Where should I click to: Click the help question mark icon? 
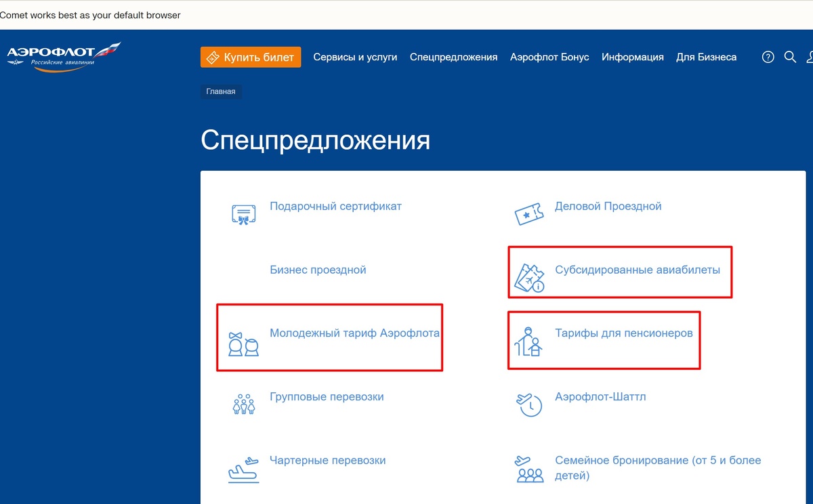768,57
